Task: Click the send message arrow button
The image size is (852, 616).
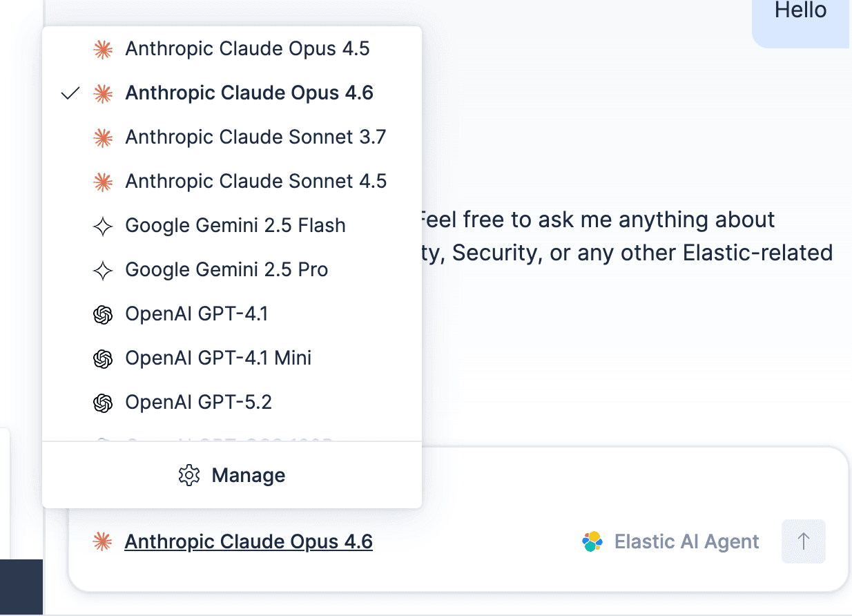Action: [x=803, y=541]
